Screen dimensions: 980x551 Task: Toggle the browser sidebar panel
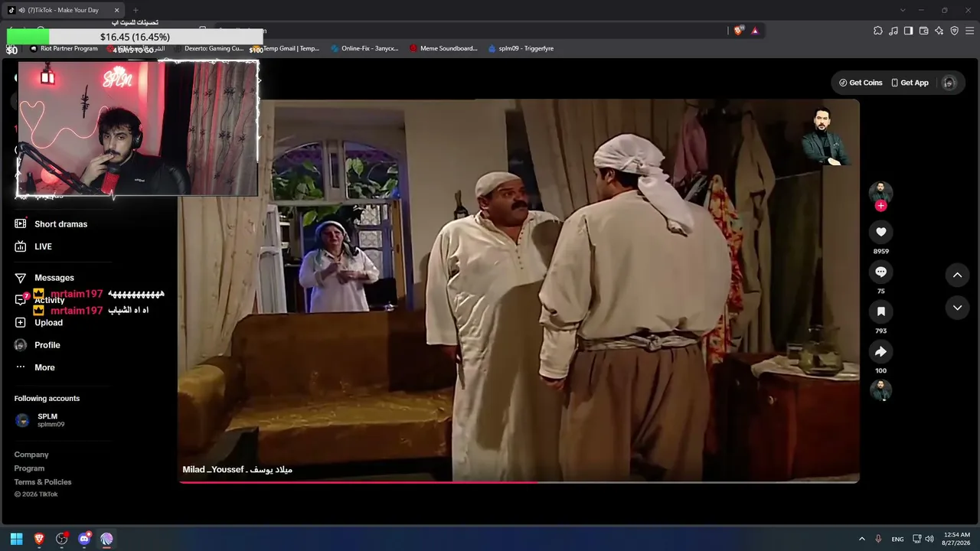909,31
